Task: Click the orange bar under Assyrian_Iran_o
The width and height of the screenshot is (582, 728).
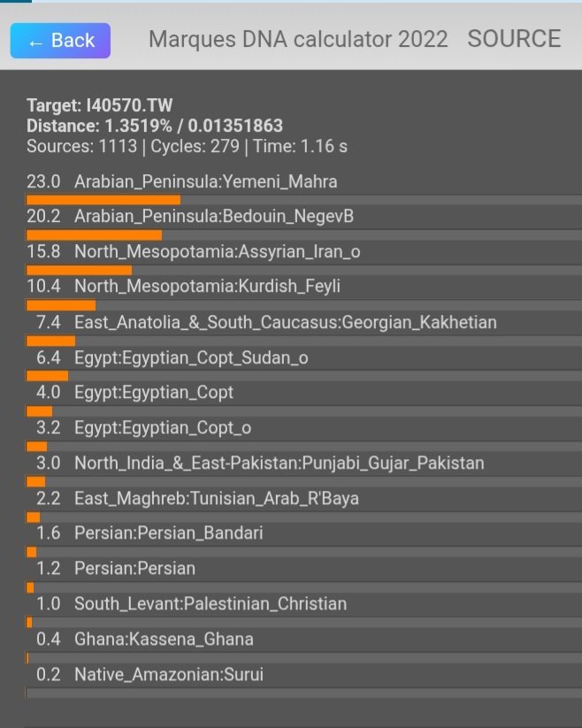Action: pos(80,270)
